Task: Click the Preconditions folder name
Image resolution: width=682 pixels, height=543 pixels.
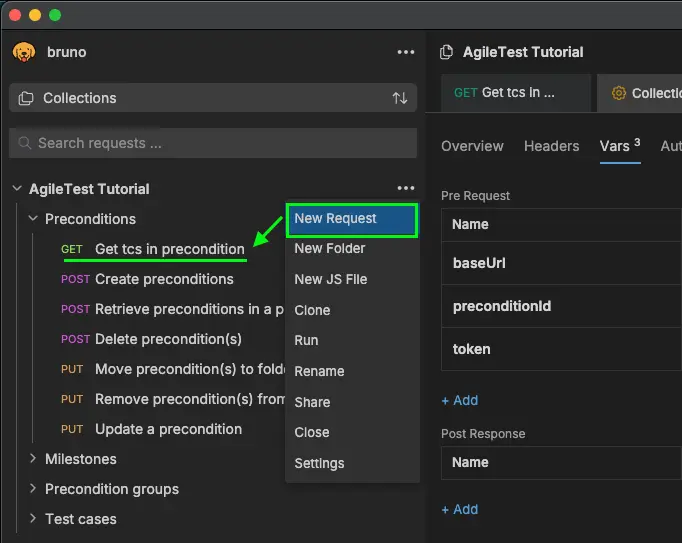Action: (90, 219)
